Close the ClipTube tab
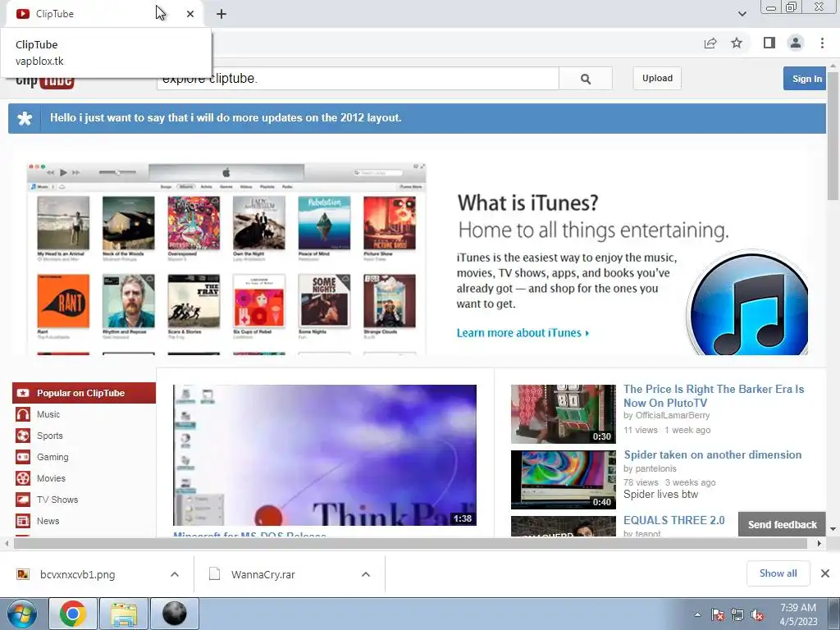This screenshot has height=630, width=840. pos(190,14)
